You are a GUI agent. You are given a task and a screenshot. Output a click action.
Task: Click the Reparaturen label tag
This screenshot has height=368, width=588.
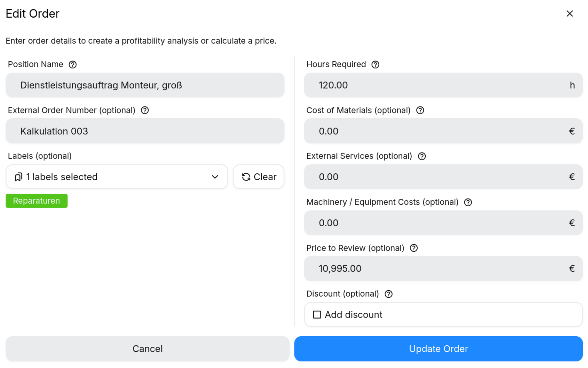click(x=37, y=201)
